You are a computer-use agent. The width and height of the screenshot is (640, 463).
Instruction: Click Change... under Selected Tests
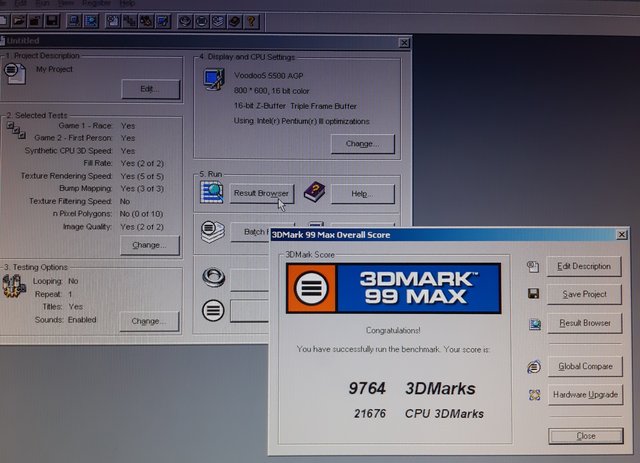tap(149, 245)
